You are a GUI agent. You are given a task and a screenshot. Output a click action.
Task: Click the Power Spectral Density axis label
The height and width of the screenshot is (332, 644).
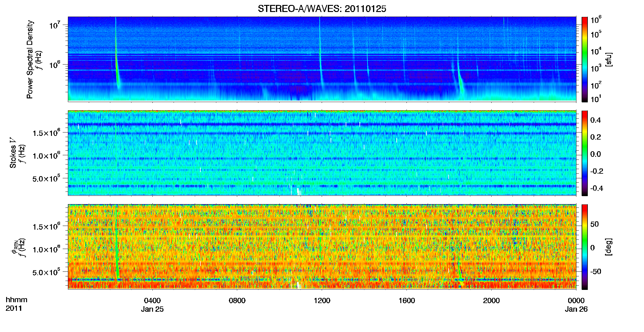(x=30, y=59)
